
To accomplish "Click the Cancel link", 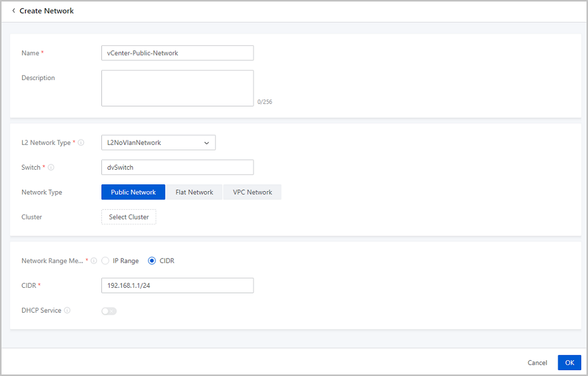I will 537,362.
